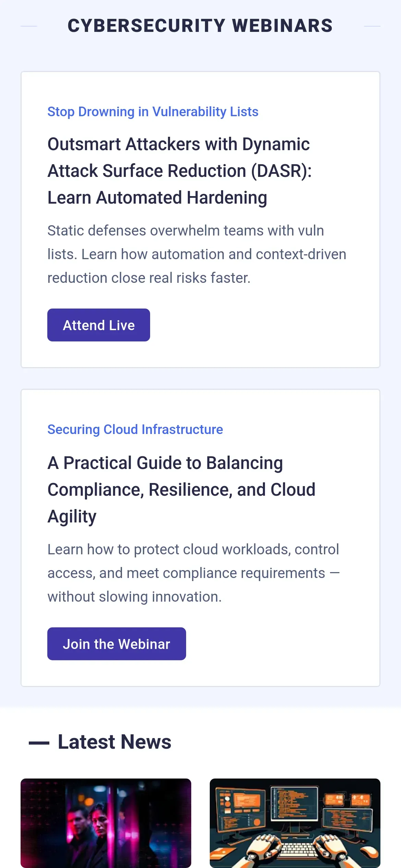This screenshot has width=401, height=868.
Task: Follow the Securing Cloud Infrastructure link
Action: click(x=135, y=430)
